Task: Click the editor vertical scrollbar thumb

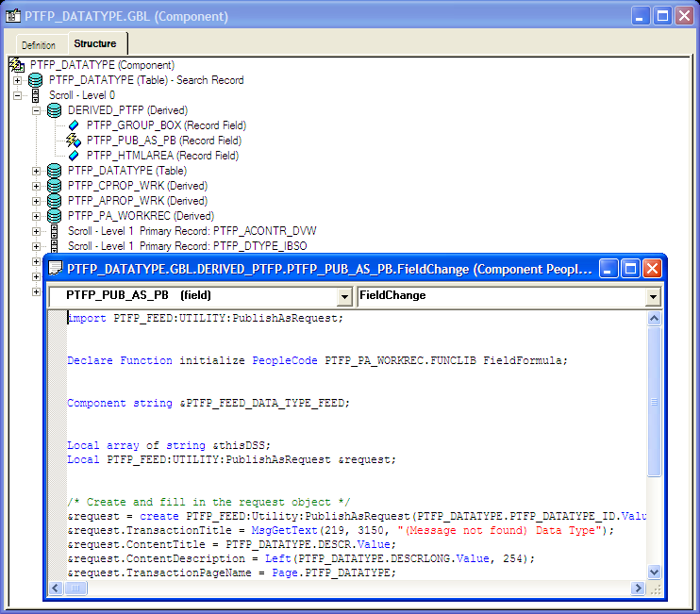Action: click(654, 402)
